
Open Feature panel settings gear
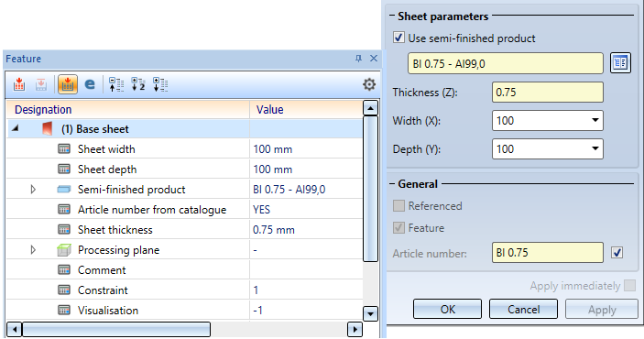click(x=369, y=84)
